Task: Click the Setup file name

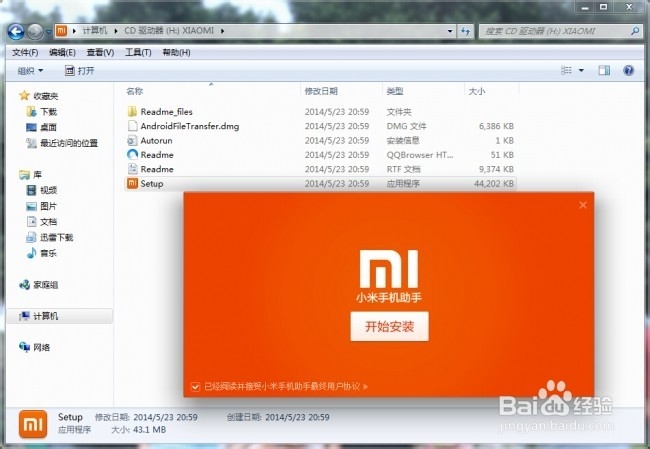Action: [x=152, y=184]
